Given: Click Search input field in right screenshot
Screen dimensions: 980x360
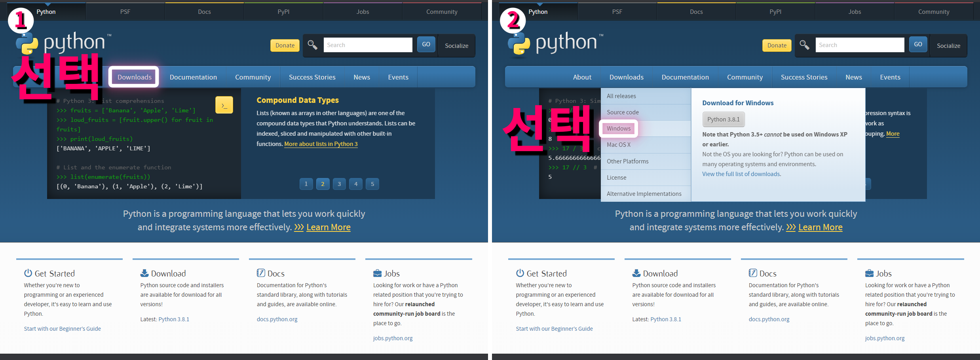Looking at the screenshot, I should [860, 45].
